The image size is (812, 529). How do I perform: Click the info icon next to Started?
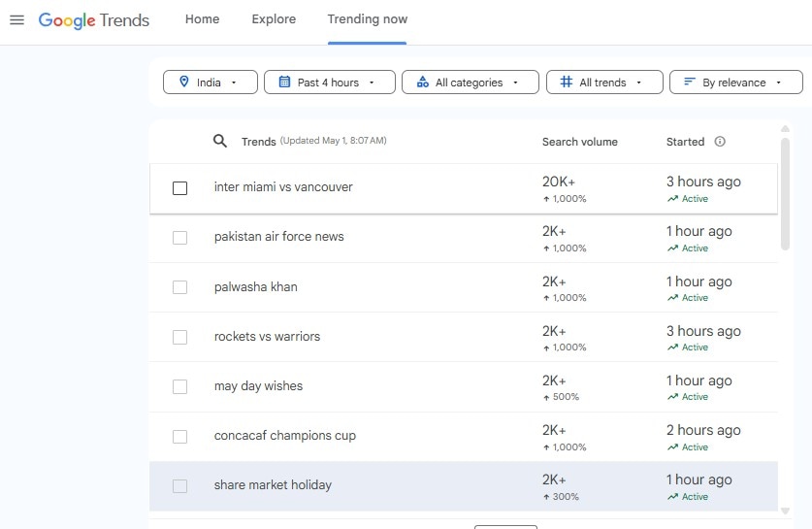click(720, 142)
